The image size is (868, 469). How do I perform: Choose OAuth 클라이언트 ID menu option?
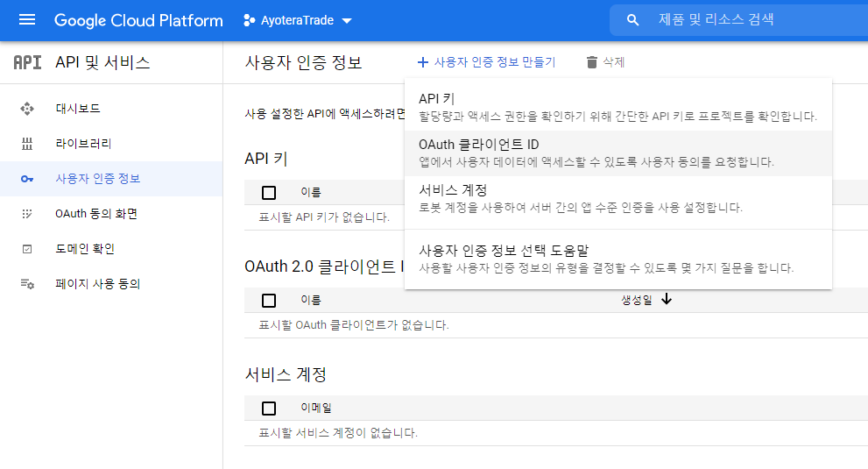tap(618, 153)
